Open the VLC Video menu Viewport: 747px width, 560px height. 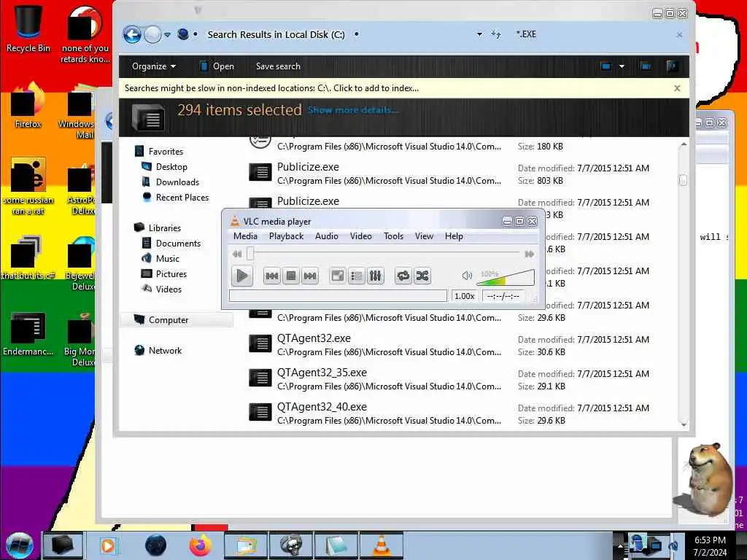pyautogui.click(x=361, y=236)
